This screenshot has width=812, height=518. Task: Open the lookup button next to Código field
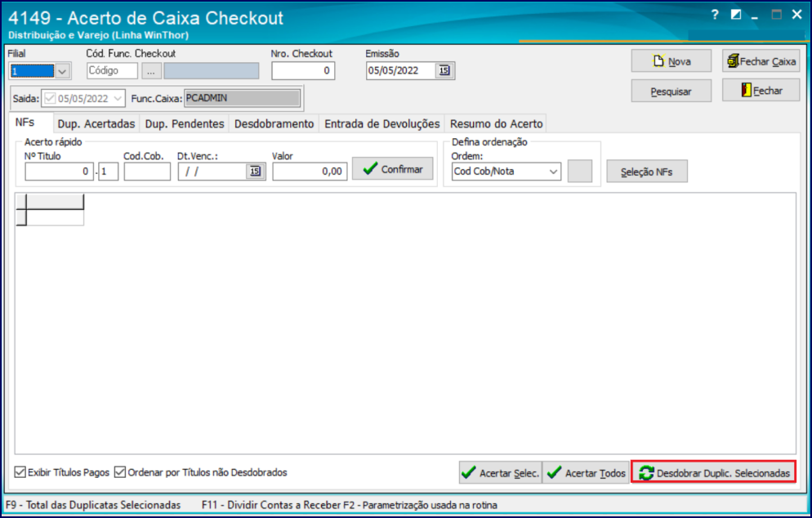coord(150,71)
